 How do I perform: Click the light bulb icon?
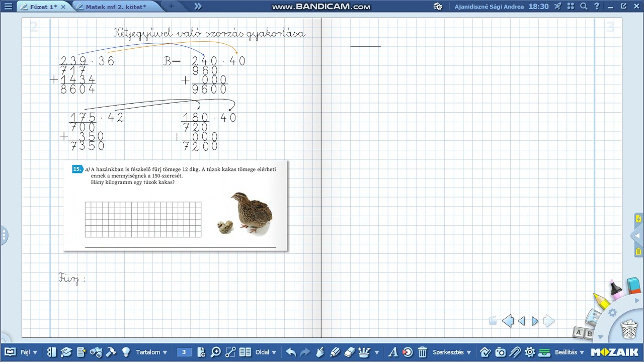point(126,352)
